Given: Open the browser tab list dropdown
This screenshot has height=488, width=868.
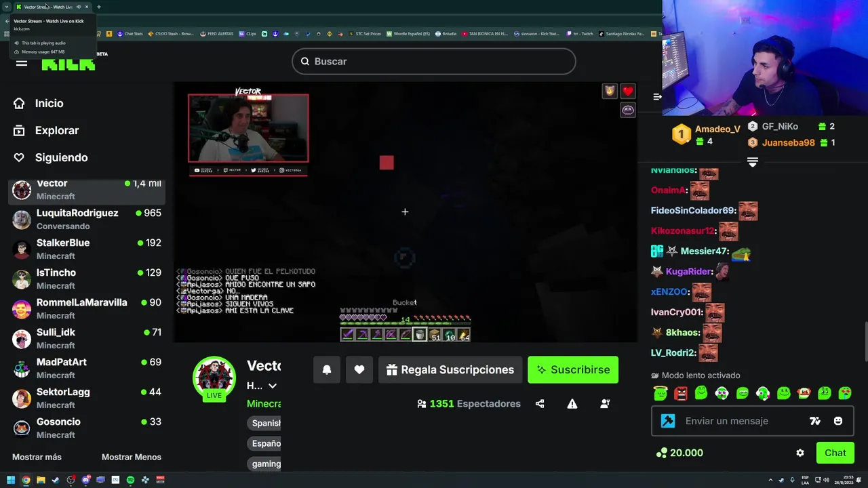Looking at the screenshot, I should tap(6, 7).
